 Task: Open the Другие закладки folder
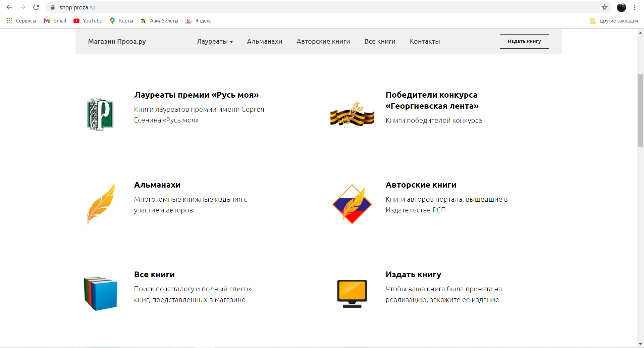(614, 21)
